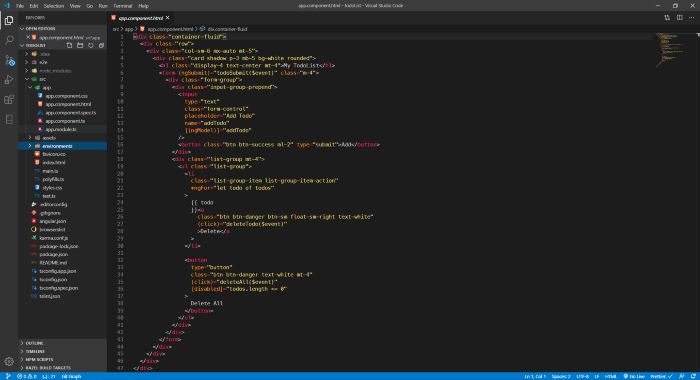Open the Terminal menu
Viewport: 700px width, 380px height.
tap(123, 6)
